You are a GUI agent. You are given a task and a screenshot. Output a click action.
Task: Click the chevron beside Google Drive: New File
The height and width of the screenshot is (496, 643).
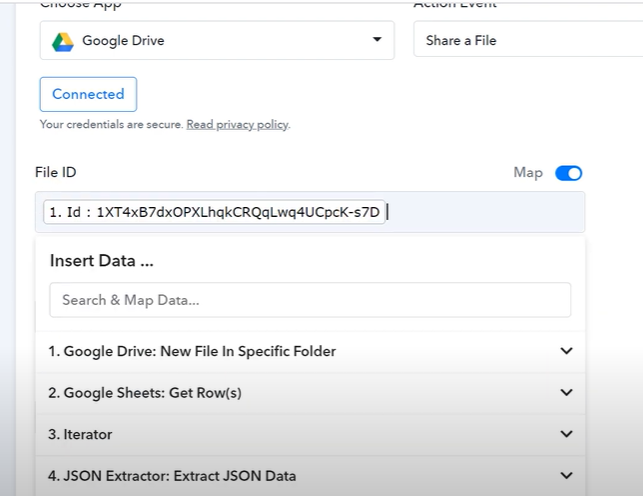(x=566, y=351)
